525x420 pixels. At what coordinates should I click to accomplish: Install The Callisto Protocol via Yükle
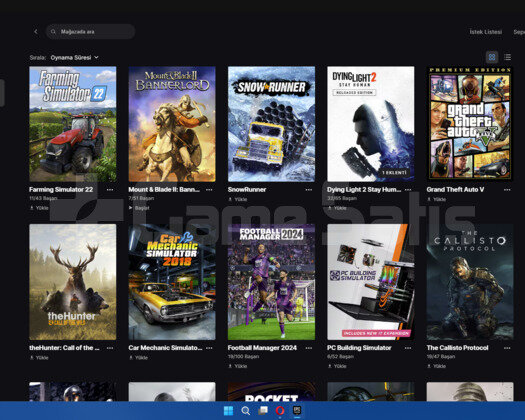tap(437, 366)
